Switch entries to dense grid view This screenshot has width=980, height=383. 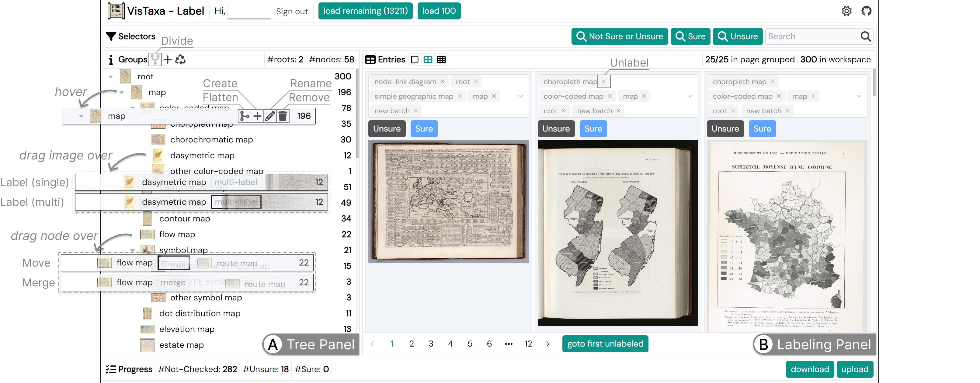(x=441, y=60)
